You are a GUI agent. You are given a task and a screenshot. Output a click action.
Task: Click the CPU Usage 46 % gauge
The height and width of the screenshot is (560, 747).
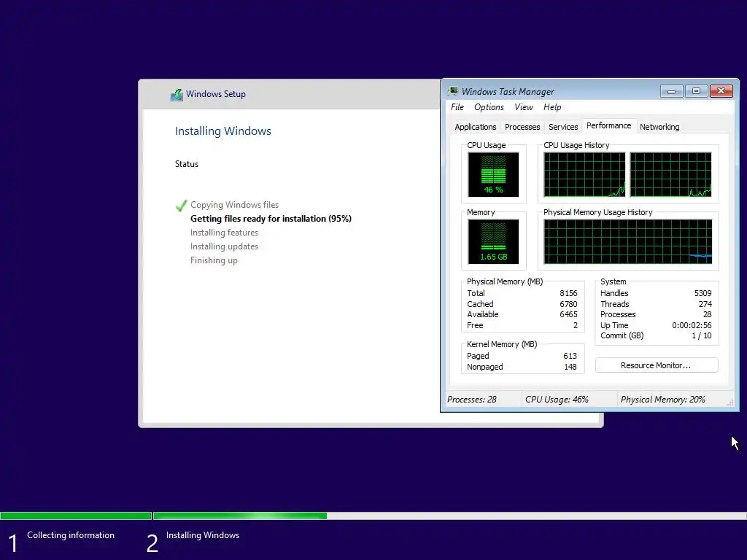[x=493, y=174]
